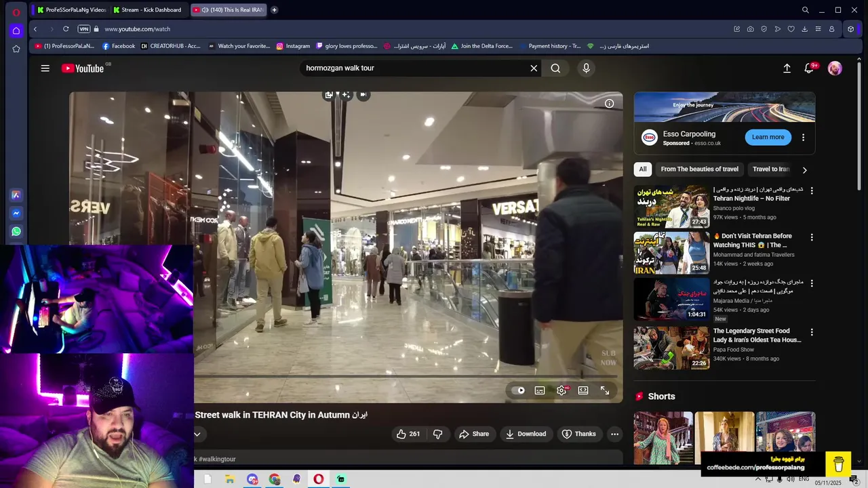Viewport: 868px width, 488px height.
Task: Click the youtube.com/watch address bar
Action: click(407, 29)
